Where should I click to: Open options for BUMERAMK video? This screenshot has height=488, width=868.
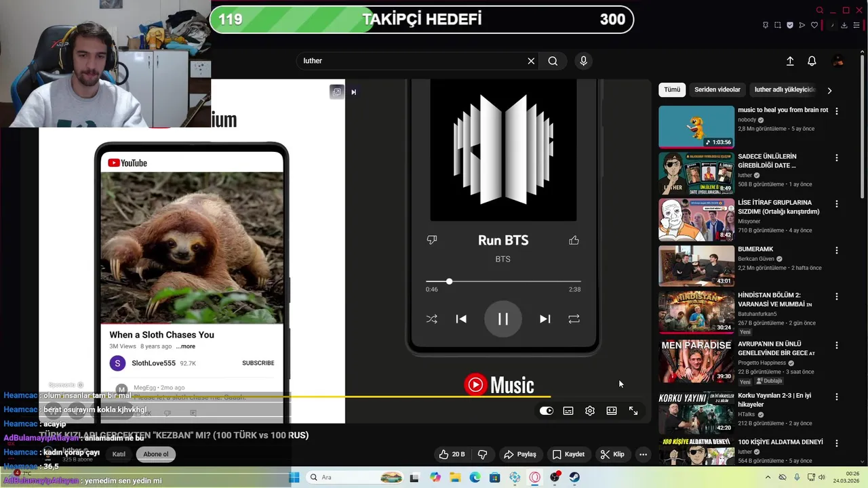click(x=836, y=250)
